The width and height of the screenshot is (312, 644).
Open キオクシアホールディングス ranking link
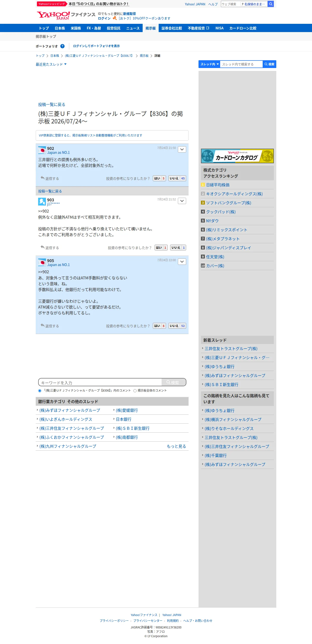click(234, 194)
